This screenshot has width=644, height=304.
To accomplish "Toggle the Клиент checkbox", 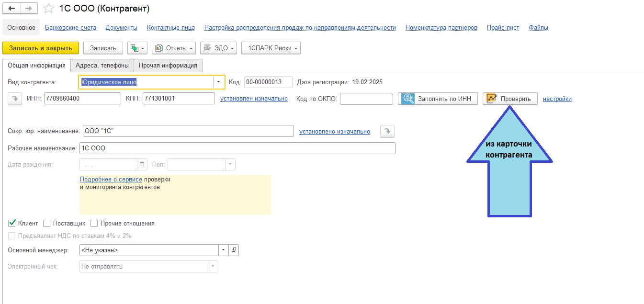I will 12,223.
